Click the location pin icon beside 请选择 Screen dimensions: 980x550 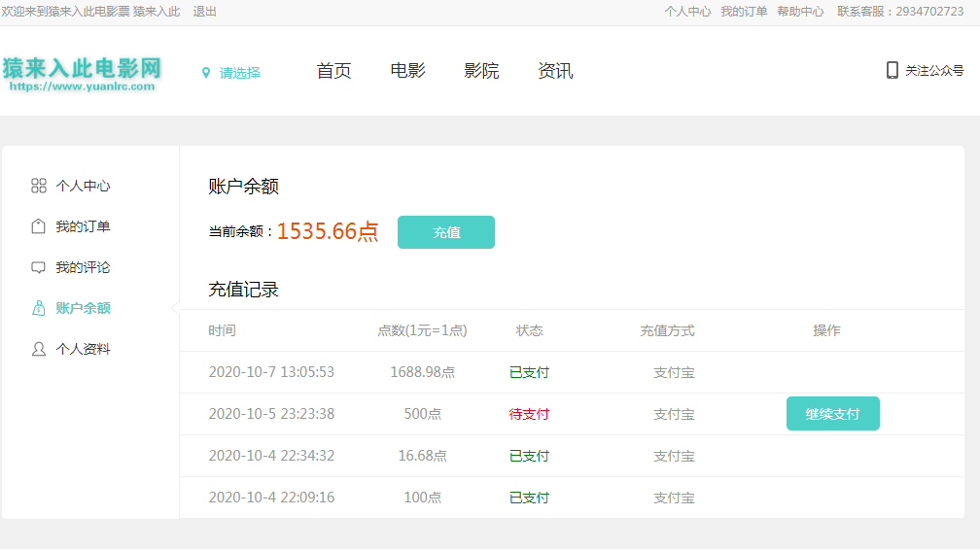click(x=206, y=73)
